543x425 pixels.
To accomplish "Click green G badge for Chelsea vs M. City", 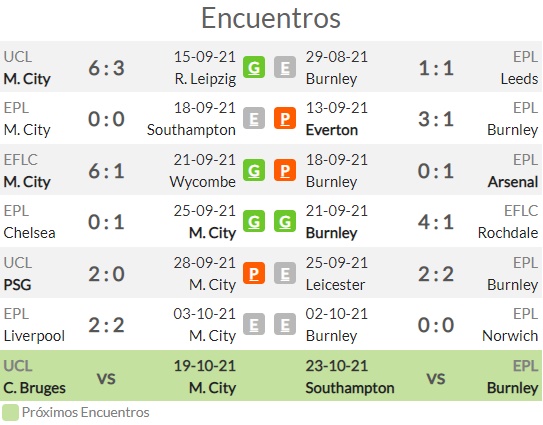I will click(x=254, y=221).
